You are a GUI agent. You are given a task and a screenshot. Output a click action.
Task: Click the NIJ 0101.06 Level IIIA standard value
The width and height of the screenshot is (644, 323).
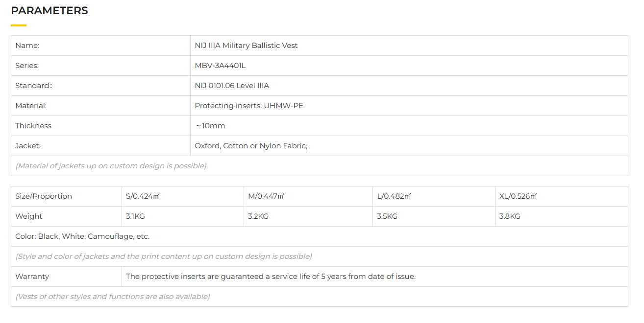[232, 86]
